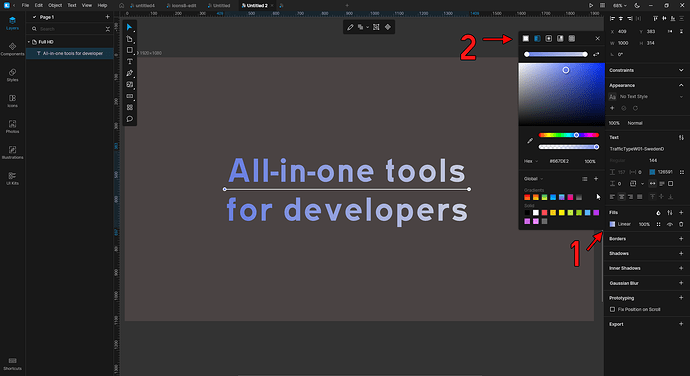
Task: Open the Photos library panel
Action: click(x=12, y=127)
